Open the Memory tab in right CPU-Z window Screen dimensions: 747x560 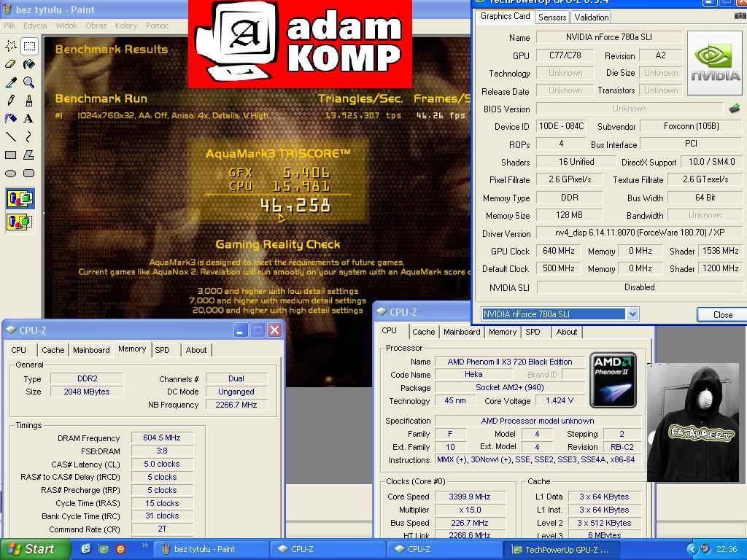502,332
